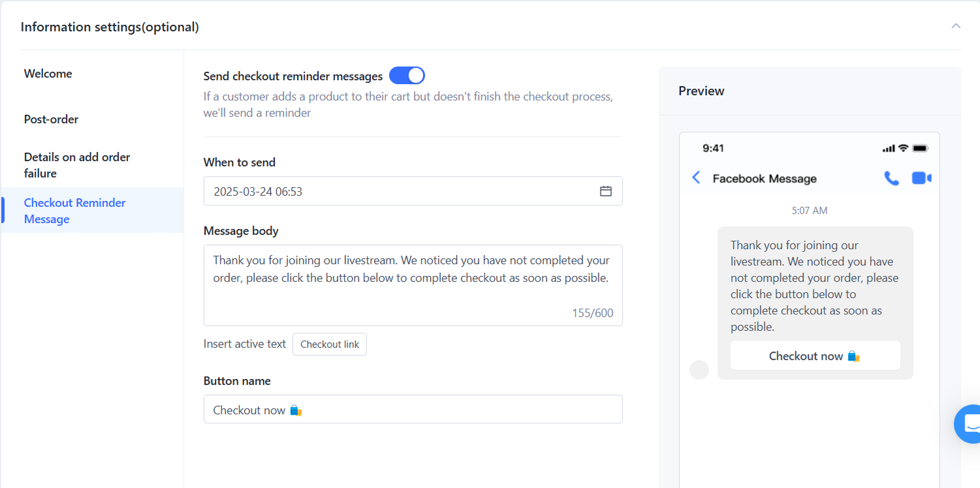Open Details on add order failure tab
Screen dimensions: 980x488
click(x=77, y=165)
